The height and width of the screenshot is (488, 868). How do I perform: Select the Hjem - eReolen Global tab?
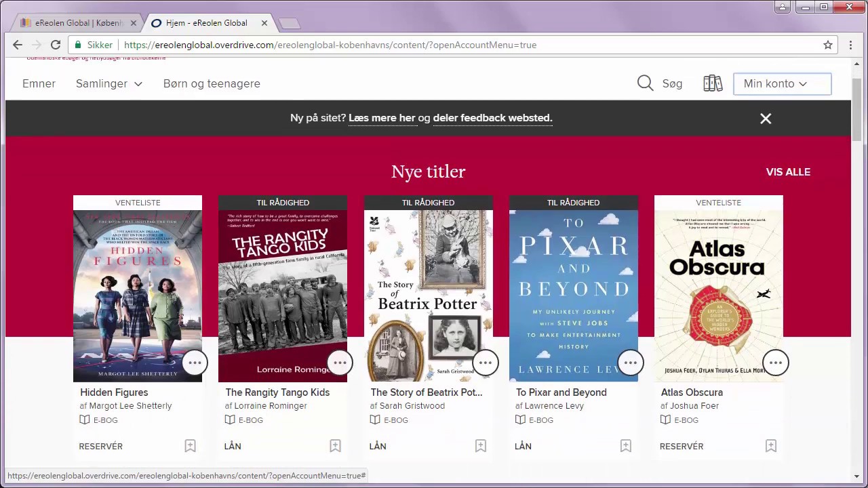point(209,23)
